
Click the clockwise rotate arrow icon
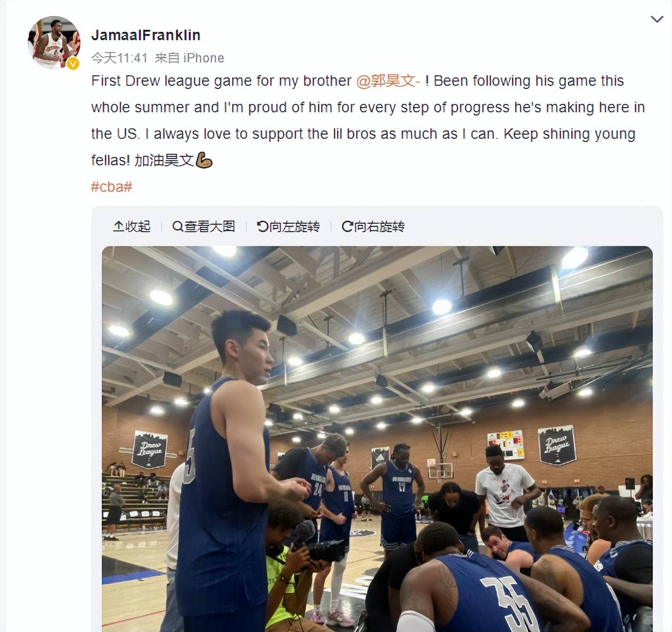click(347, 226)
